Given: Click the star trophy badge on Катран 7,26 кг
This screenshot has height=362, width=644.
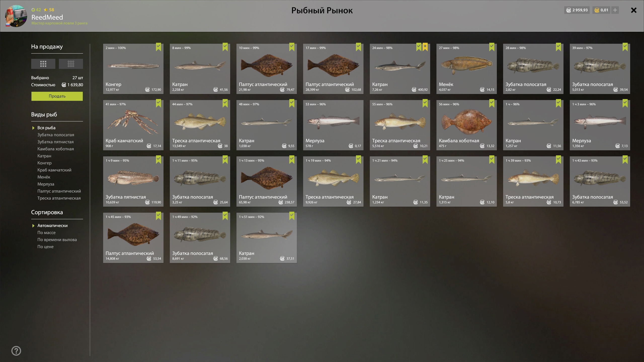Looking at the screenshot, I should [425, 47].
